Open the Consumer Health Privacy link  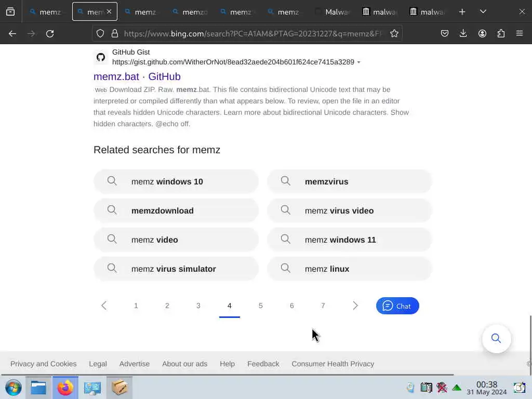pyautogui.click(x=333, y=364)
